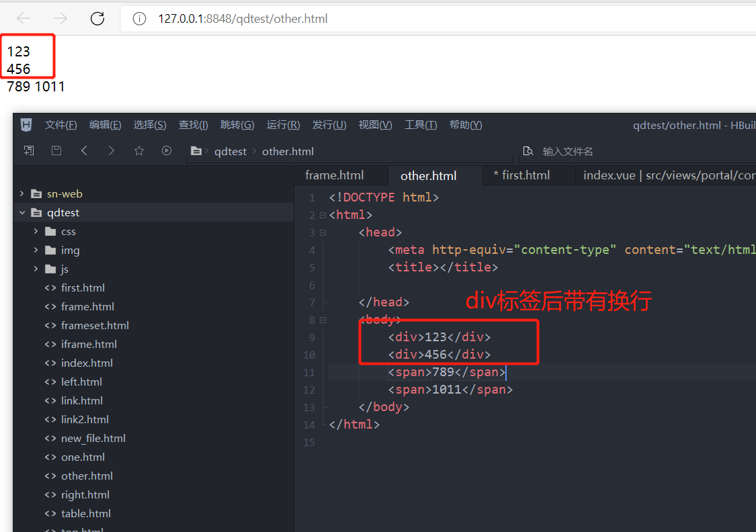Open right.html in the file tree
The height and width of the screenshot is (532, 756).
(x=85, y=494)
